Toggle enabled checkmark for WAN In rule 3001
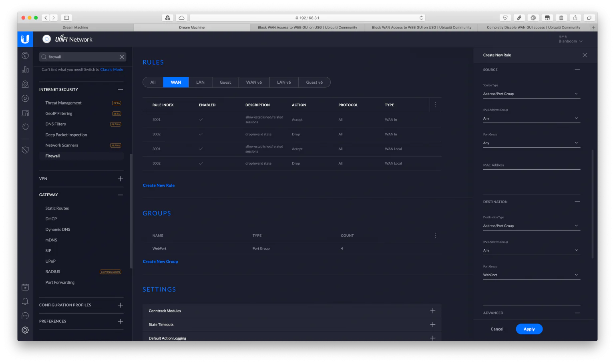Viewport: 615px width, 364px height. point(201,119)
